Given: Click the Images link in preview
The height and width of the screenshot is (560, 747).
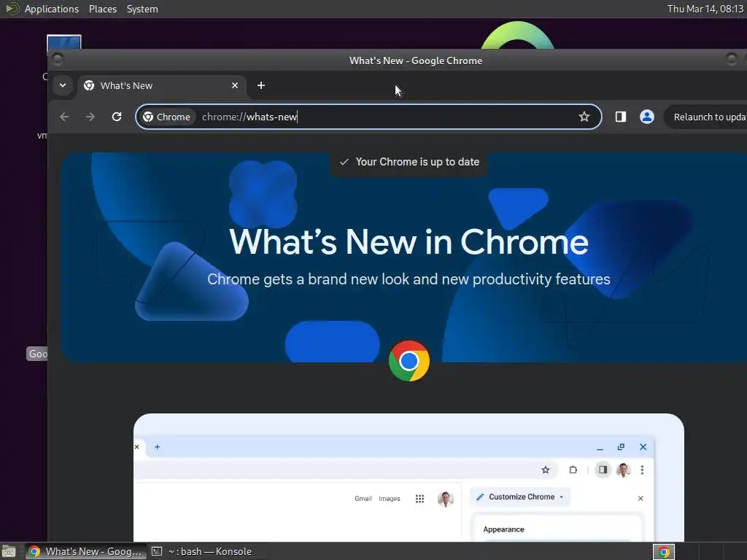Looking at the screenshot, I should click(390, 499).
